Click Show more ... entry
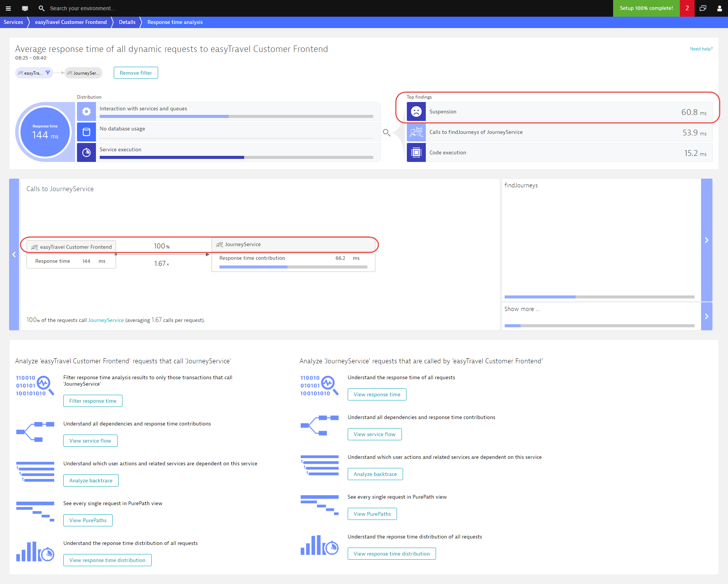The width and height of the screenshot is (728, 584). click(522, 309)
